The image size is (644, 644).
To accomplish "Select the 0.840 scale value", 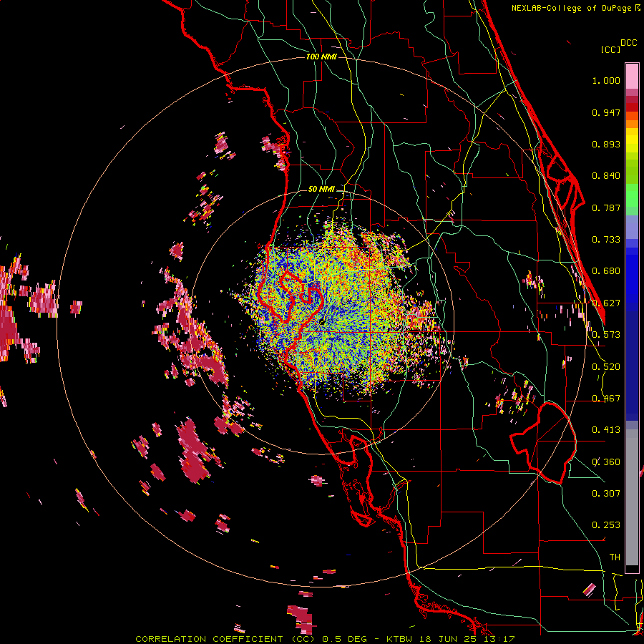I will point(606,176).
